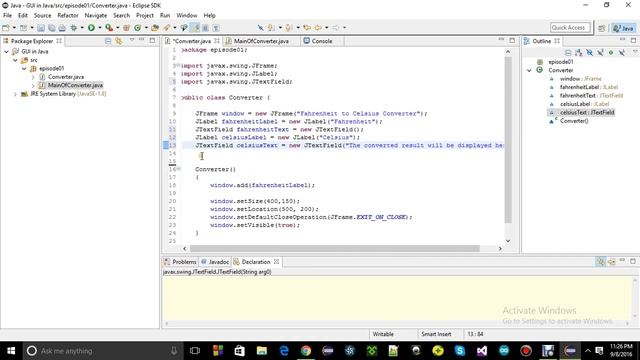The width and height of the screenshot is (640, 360).
Task: Click the New file toolbar icon
Action: pyautogui.click(x=6, y=28)
